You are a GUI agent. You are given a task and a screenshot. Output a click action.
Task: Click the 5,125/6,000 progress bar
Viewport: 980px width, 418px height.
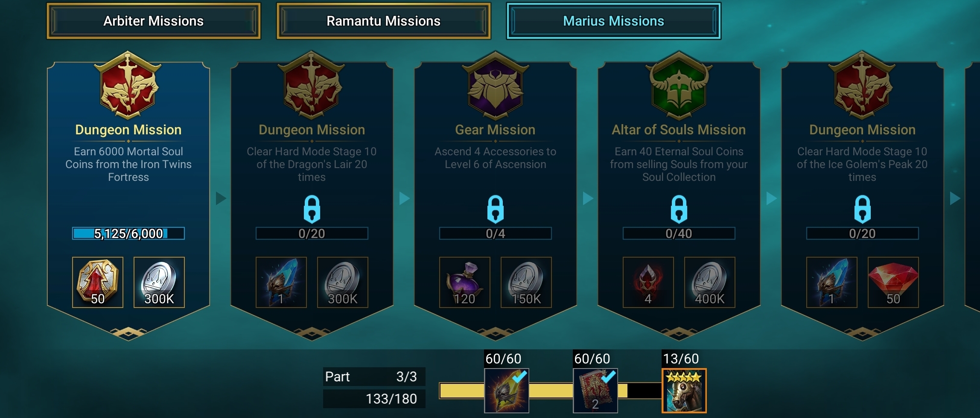click(128, 233)
